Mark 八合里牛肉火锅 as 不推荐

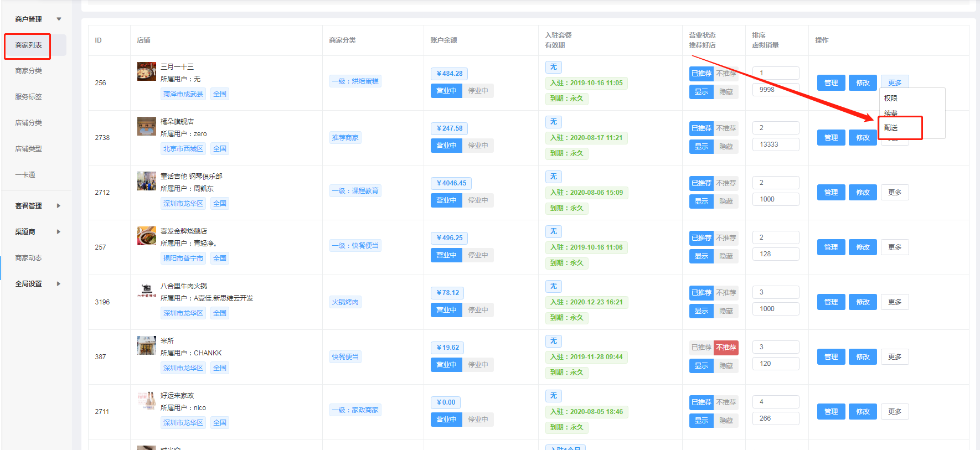click(x=726, y=293)
